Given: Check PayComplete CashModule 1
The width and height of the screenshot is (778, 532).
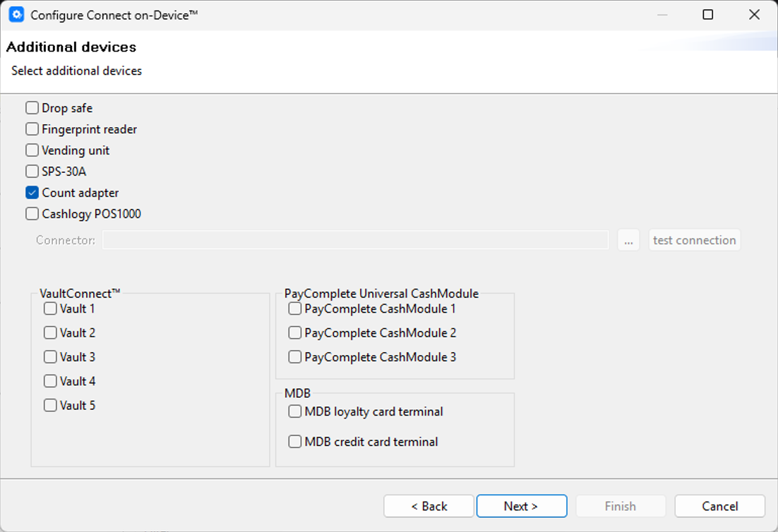Looking at the screenshot, I should click(294, 308).
